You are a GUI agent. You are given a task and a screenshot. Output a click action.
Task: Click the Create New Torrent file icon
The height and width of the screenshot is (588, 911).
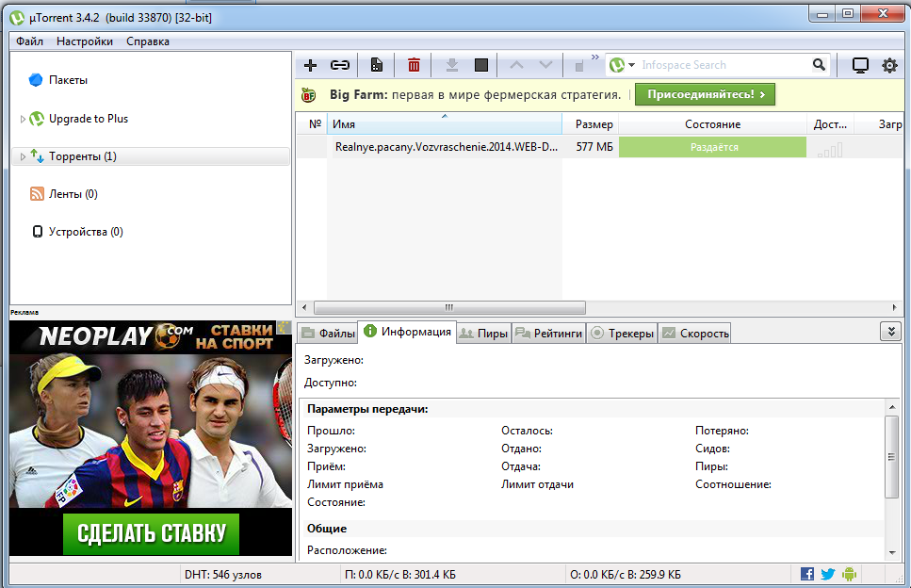coord(377,65)
